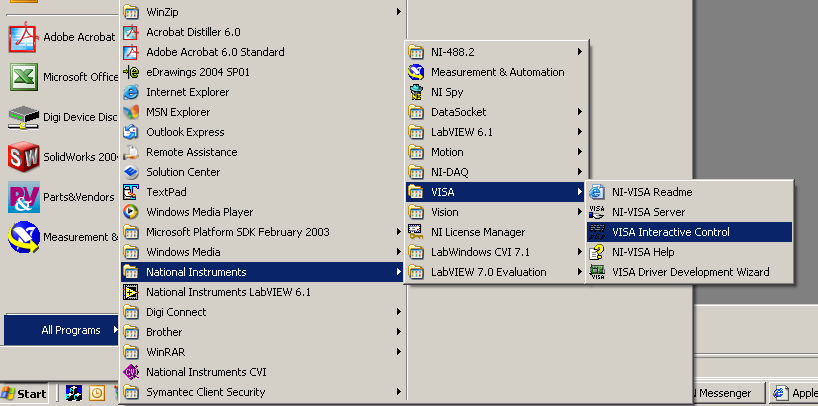
Task: Click the NI Spy text label
Action: [447, 92]
